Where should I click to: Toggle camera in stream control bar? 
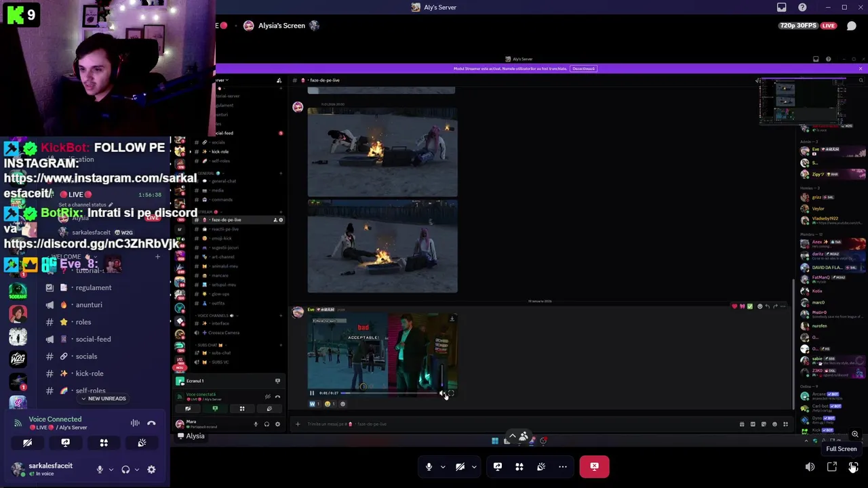click(460, 466)
